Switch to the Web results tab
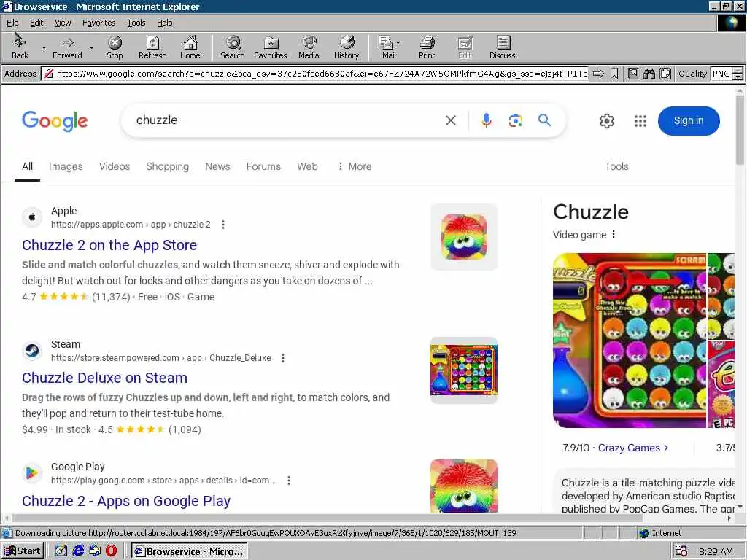Viewport: 747px width, 560px height. coord(307,166)
